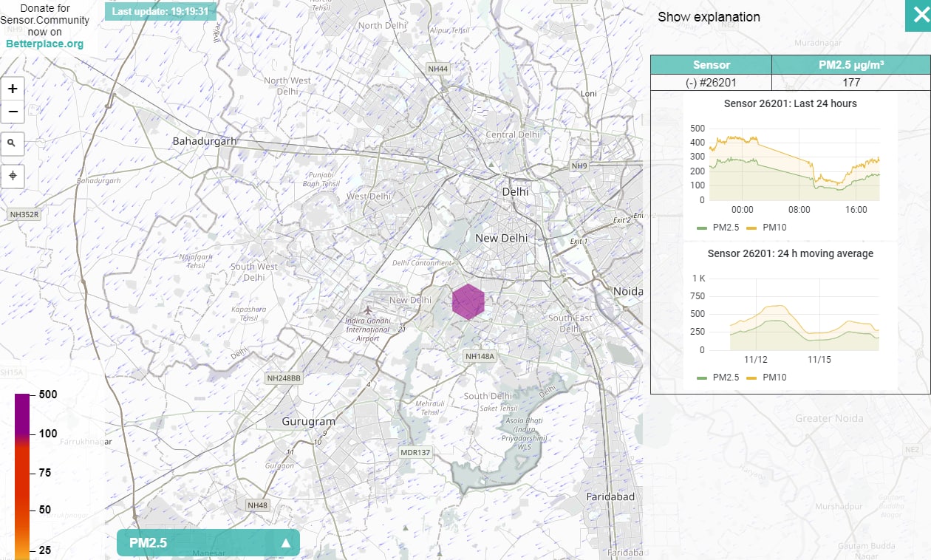Click the NH352R highway shield
This screenshot has height=560, width=931.
coord(24,214)
